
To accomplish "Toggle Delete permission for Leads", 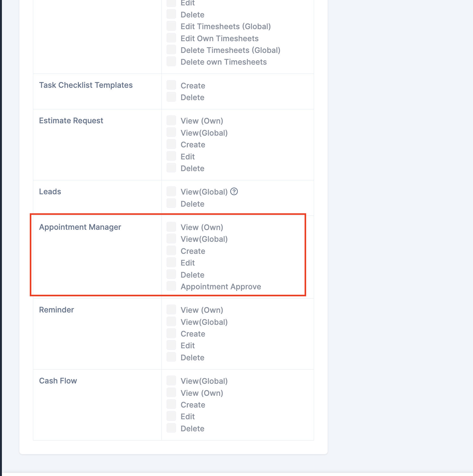I will 171,203.
